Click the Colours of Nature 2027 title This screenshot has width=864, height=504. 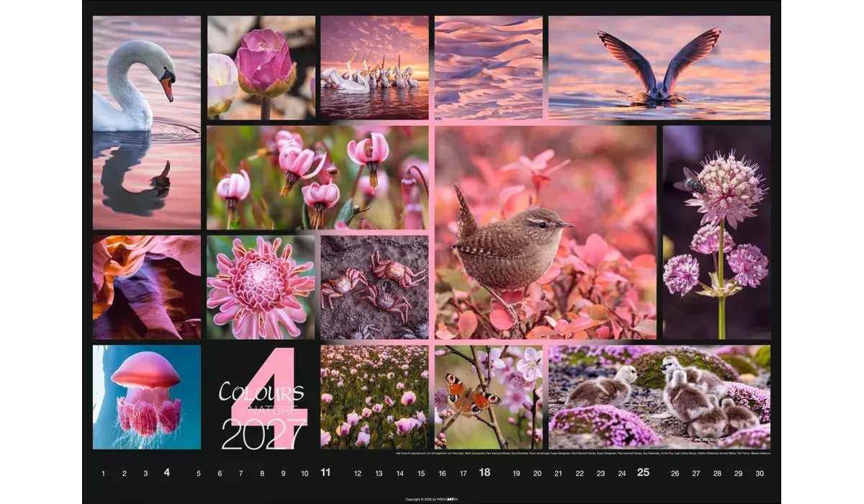261,415
